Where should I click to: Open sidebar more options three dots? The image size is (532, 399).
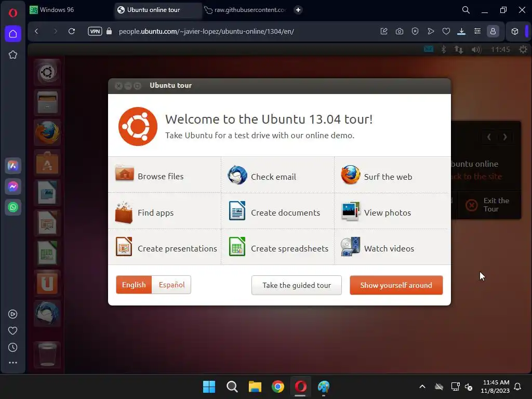point(12,362)
